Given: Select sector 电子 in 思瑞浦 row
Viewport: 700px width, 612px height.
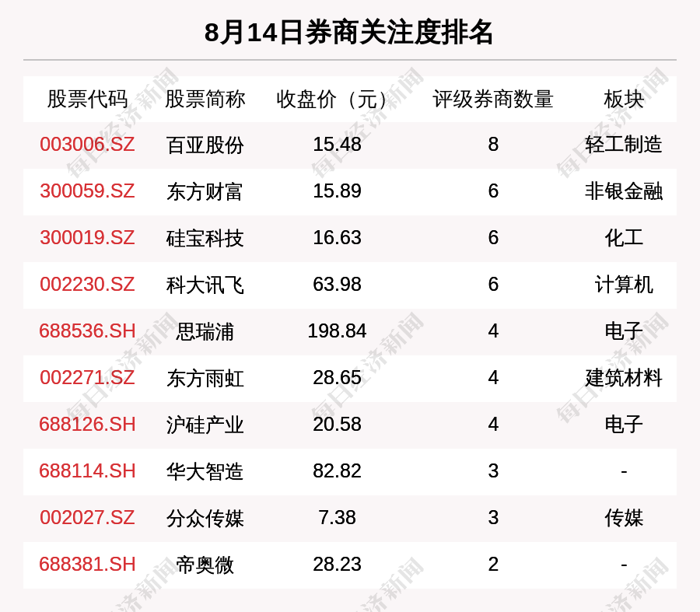Looking at the screenshot, I should [624, 332].
